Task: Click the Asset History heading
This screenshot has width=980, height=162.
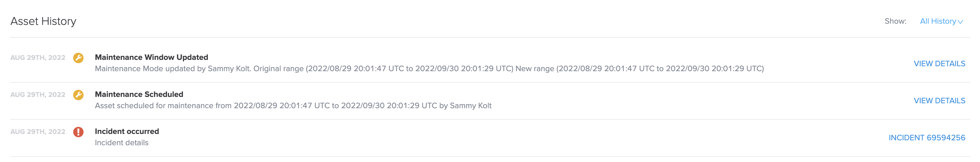Action: 43,21
